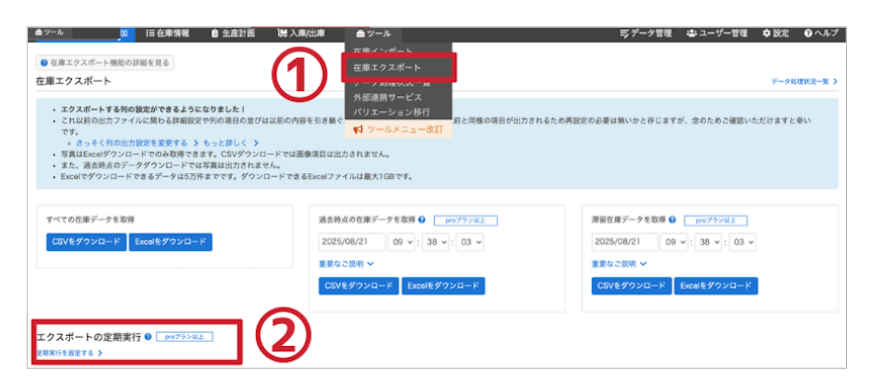
Task: Open the 設定 menu with gear icon
Action: pos(776,34)
